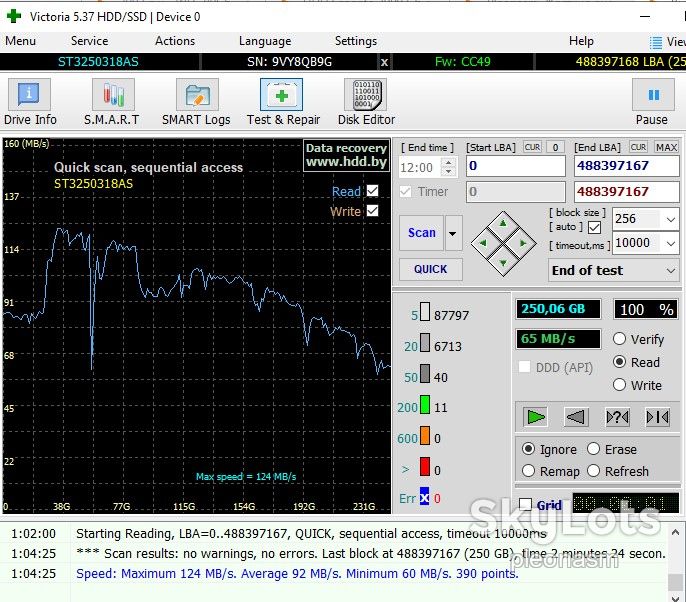This screenshot has width=686, height=602.
Task: Start forward scan with green play arrow
Action: 536,417
